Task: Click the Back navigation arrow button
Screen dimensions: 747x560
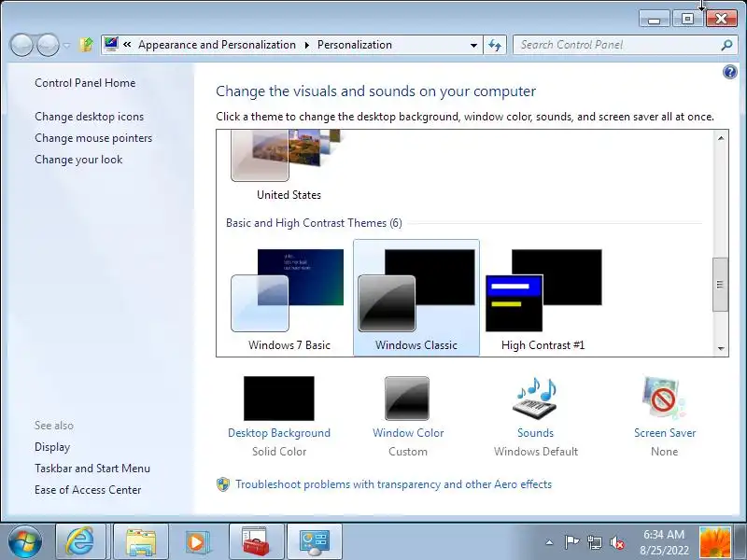Action: (x=21, y=45)
